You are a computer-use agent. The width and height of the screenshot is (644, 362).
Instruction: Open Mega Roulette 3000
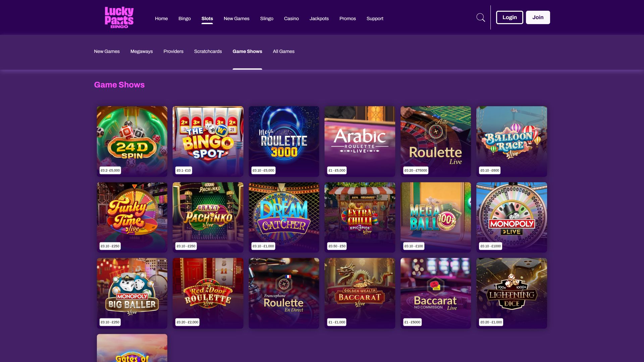pyautogui.click(x=284, y=141)
